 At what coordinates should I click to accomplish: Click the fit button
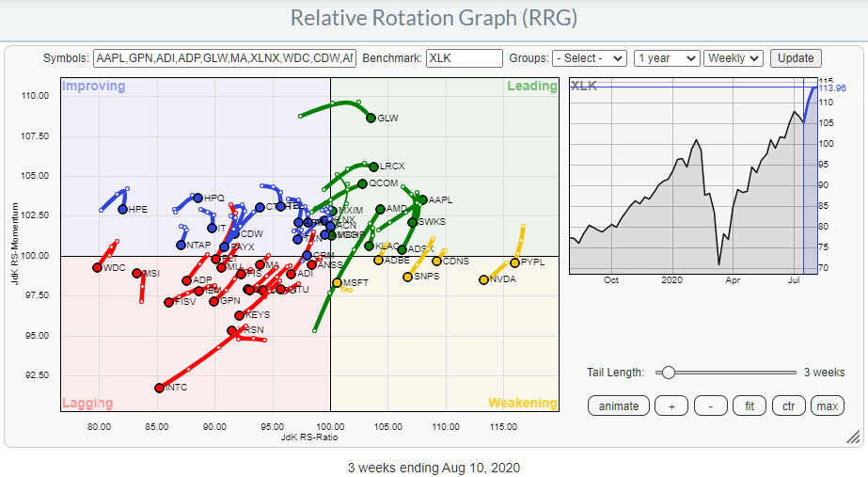click(x=750, y=405)
